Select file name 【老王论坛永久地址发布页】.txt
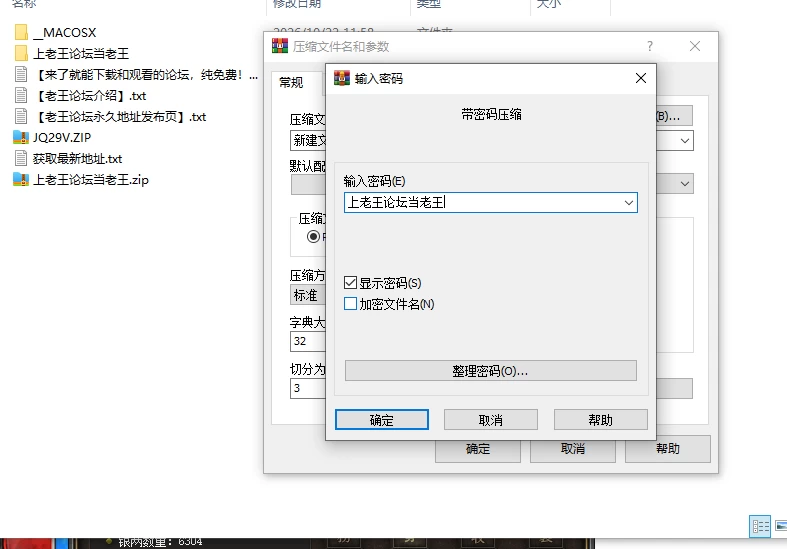787x549 pixels. tap(120, 116)
